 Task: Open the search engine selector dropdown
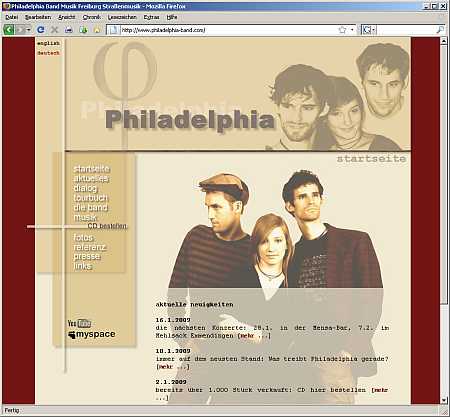369,30
